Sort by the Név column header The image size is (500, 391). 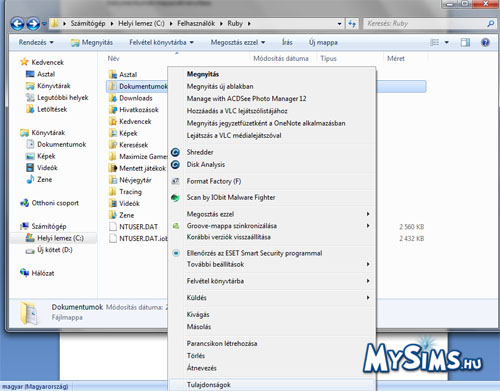[113, 58]
